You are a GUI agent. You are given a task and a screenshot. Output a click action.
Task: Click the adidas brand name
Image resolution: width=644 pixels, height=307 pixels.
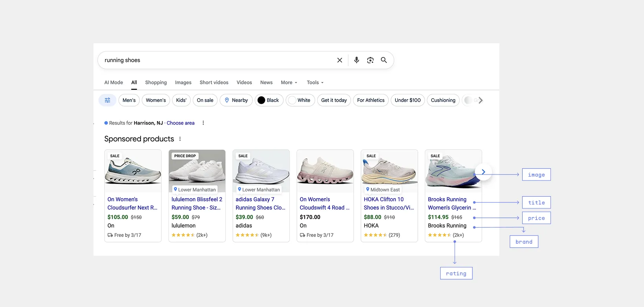point(244,226)
